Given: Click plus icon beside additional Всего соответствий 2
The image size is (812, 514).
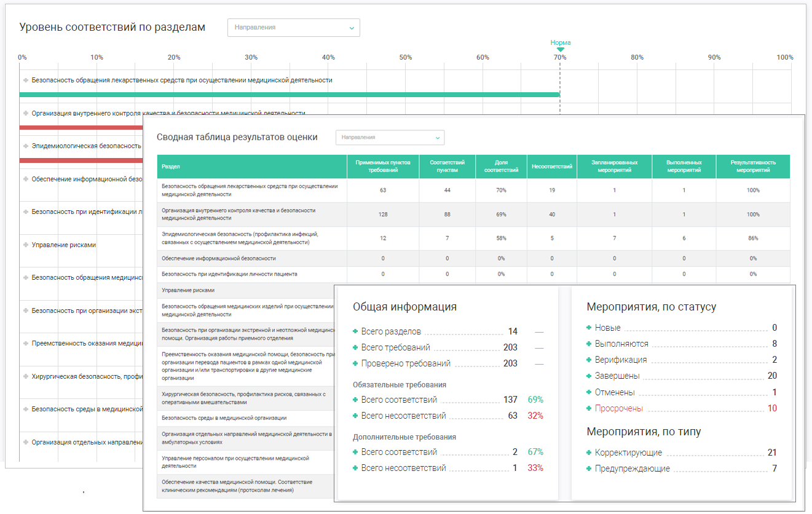Looking at the screenshot, I should coord(355,452).
